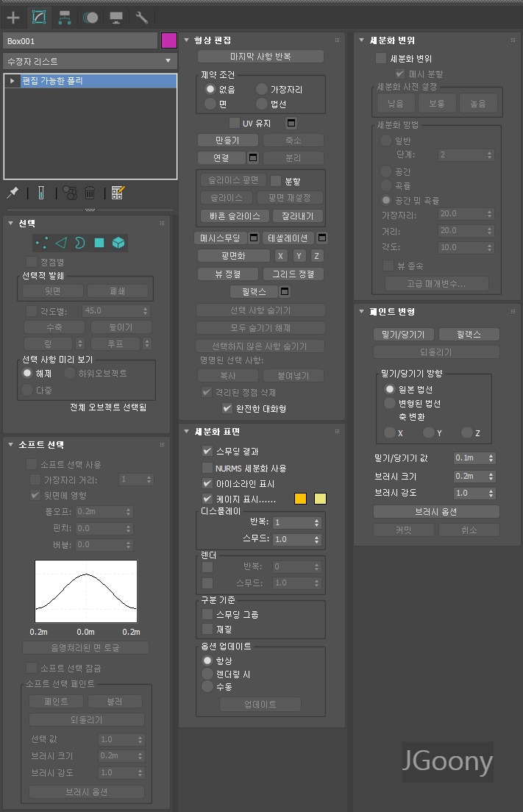Click the X planarize button
This screenshot has width=523, height=812.
[x=280, y=256]
